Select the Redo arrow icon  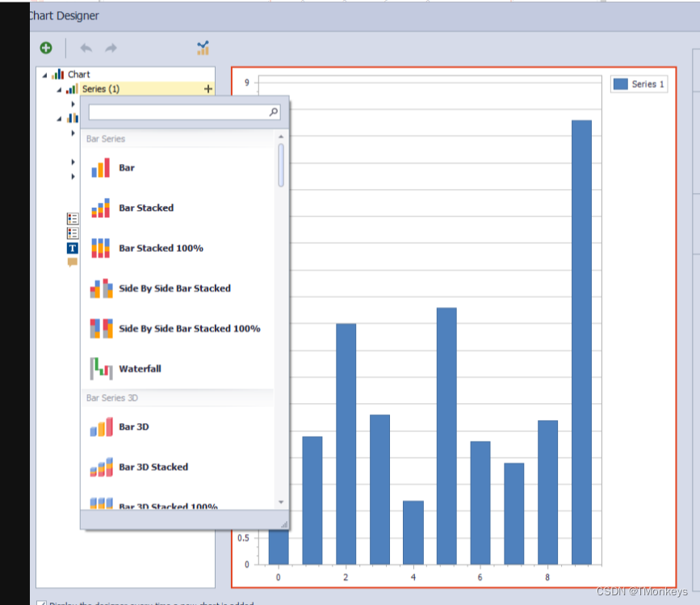click(111, 48)
